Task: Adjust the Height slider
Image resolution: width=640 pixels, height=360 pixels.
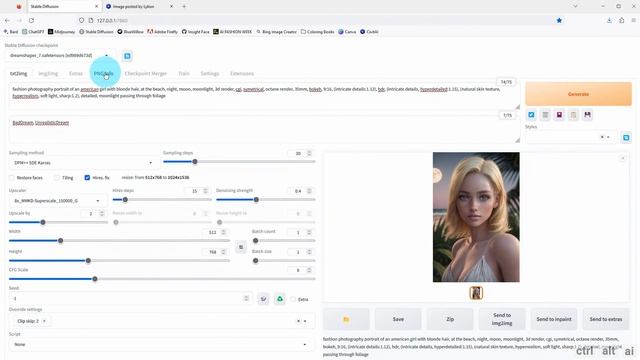Action: [119, 260]
